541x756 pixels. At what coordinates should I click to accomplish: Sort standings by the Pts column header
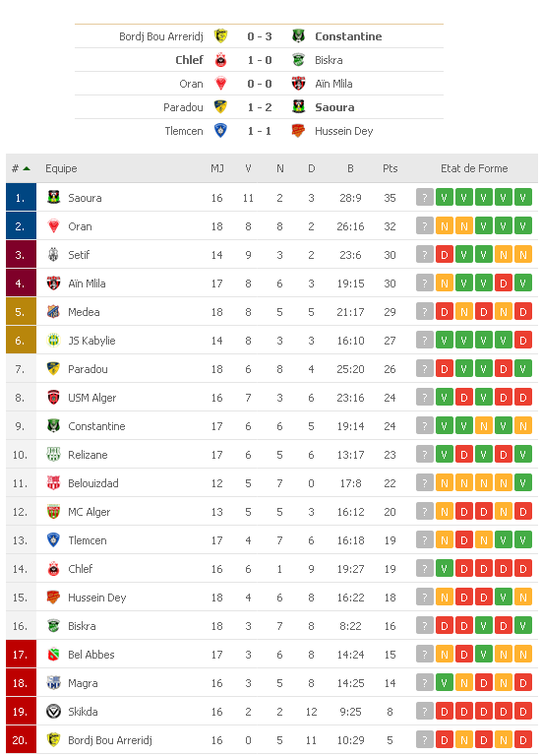click(391, 168)
